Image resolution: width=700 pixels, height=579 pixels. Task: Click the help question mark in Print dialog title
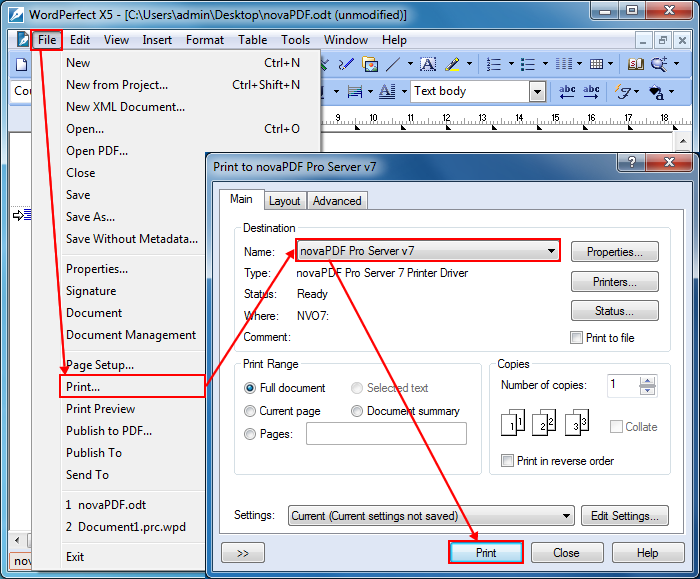[632, 162]
